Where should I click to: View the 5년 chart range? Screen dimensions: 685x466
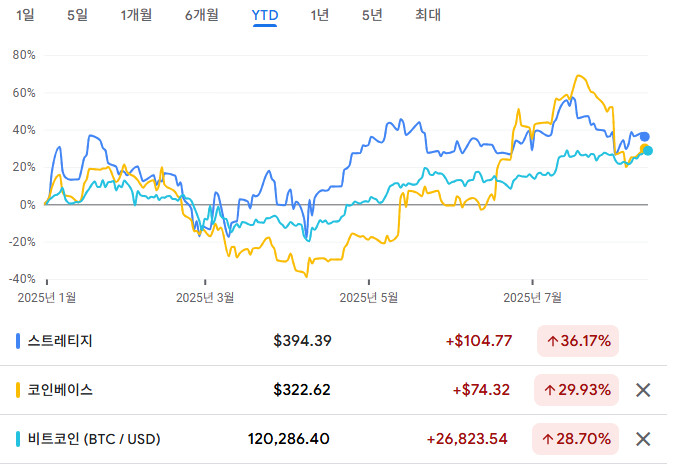pos(371,15)
